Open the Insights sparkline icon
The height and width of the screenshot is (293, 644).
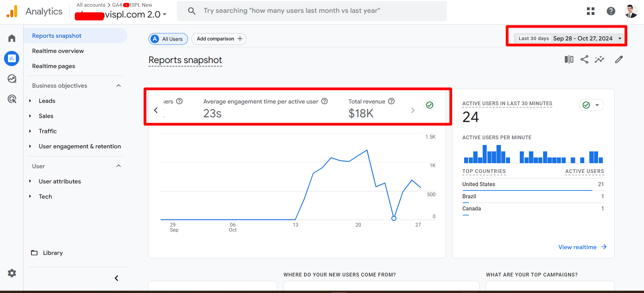pyautogui.click(x=599, y=60)
